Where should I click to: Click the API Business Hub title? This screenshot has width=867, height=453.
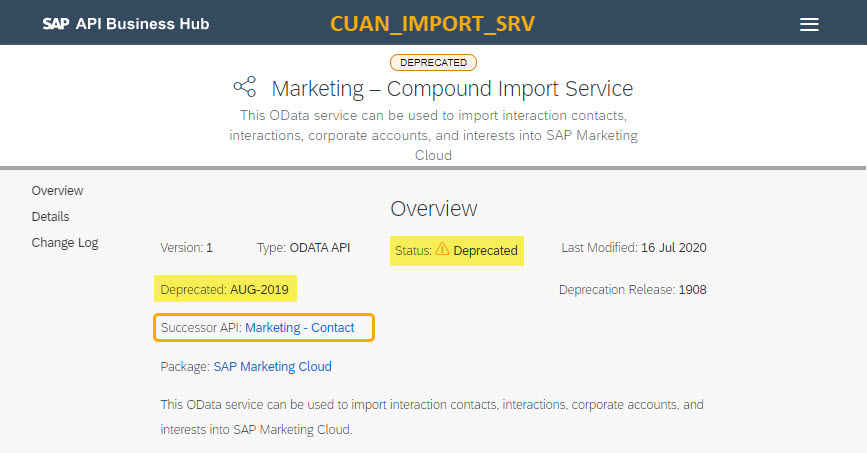click(x=143, y=24)
